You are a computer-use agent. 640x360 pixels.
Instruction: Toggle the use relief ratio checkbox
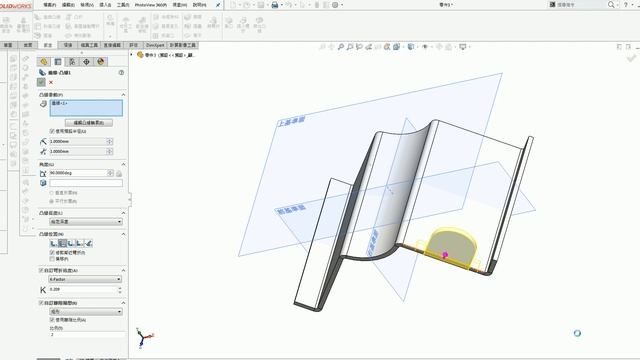point(52,320)
